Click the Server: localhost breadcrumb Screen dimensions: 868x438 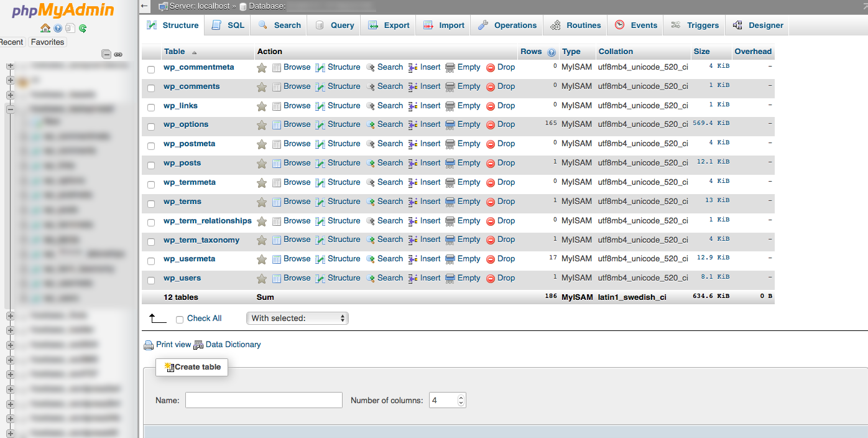[x=200, y=6]
